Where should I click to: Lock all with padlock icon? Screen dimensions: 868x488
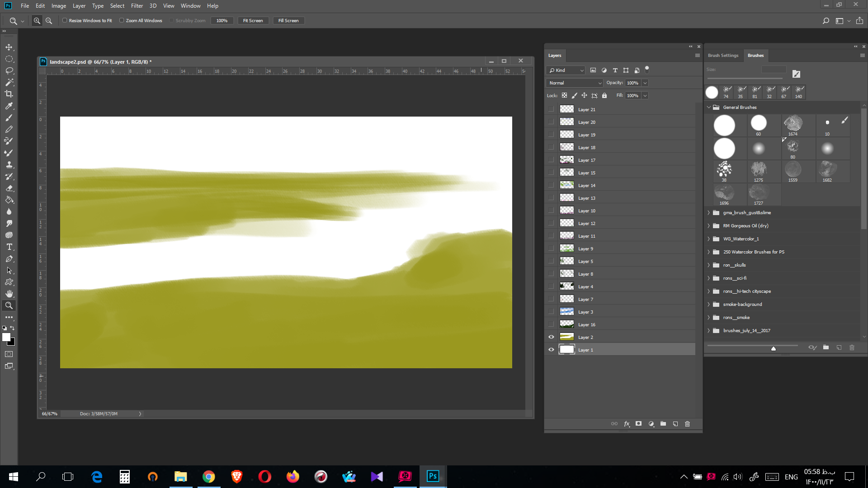pos(604,95)
